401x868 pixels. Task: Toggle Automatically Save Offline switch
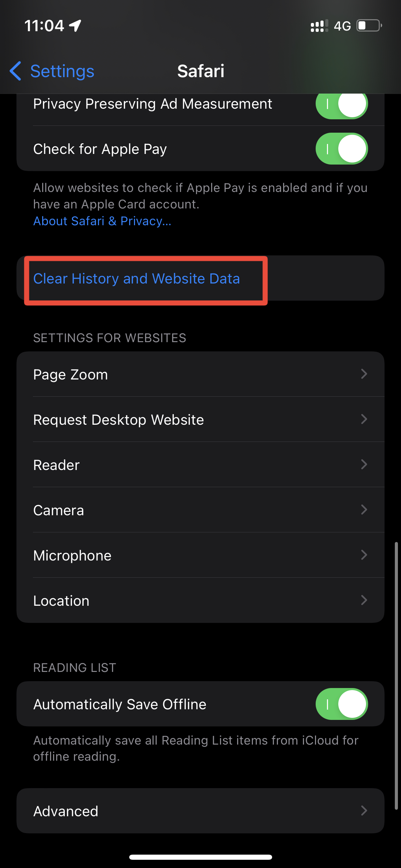pos(342,704)
